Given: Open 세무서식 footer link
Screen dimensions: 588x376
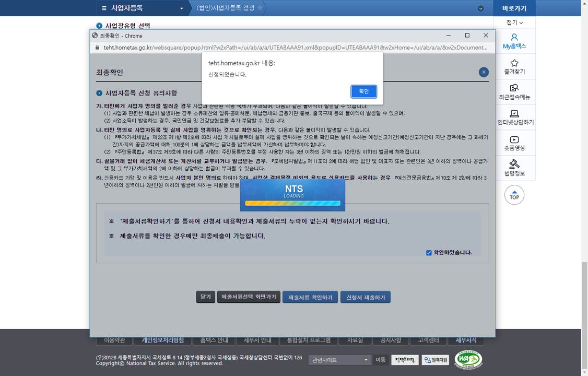Looking at the screenshot, I should click(x=466, y=340).
